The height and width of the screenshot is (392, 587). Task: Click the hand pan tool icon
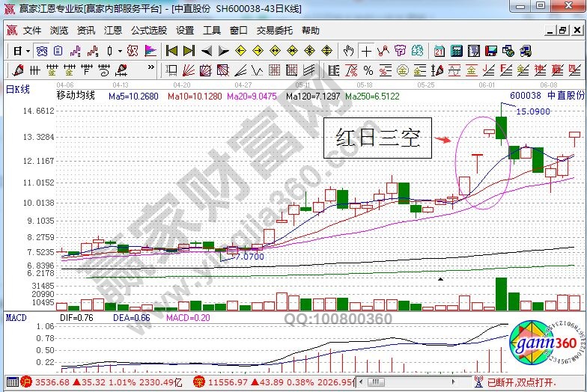coord(348,52)
